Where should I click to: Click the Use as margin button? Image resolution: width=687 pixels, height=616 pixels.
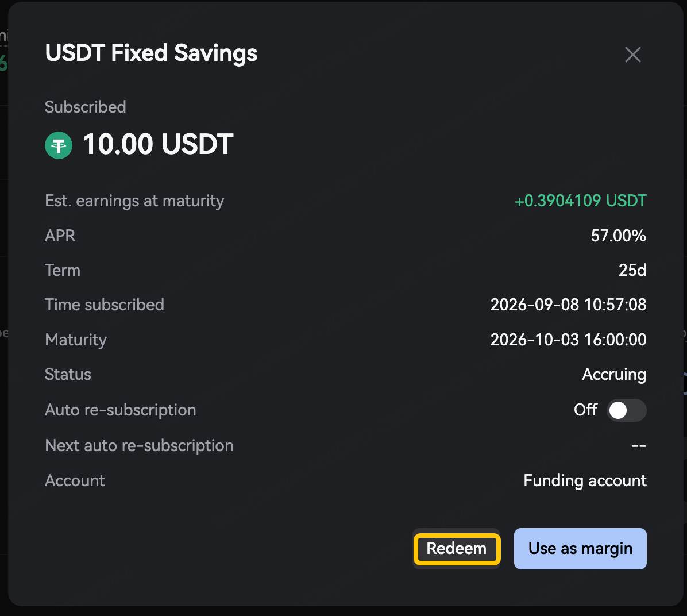580,548
